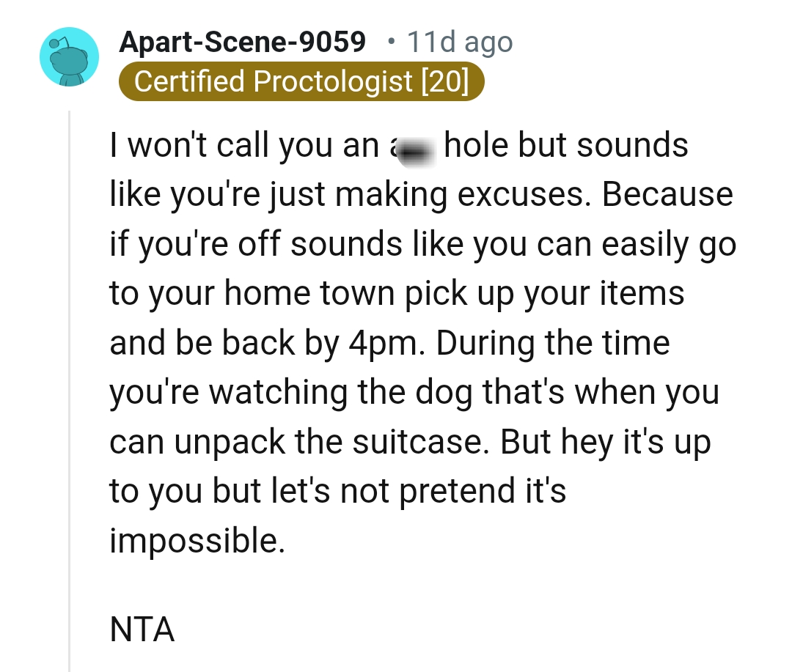This screenshot has width=792, height=672.
Task: Select the Certified Proctologist [20] flair
Action: click(x=301, y=81)
